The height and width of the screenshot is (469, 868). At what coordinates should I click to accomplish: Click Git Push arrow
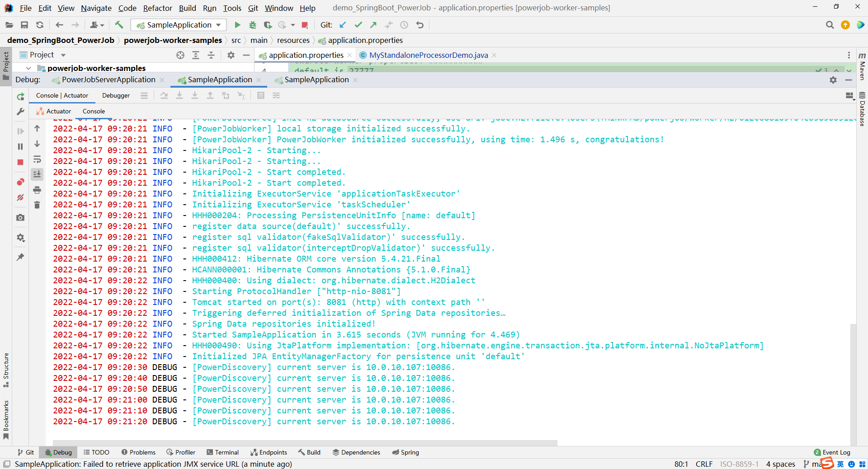[x=373, y=25]
